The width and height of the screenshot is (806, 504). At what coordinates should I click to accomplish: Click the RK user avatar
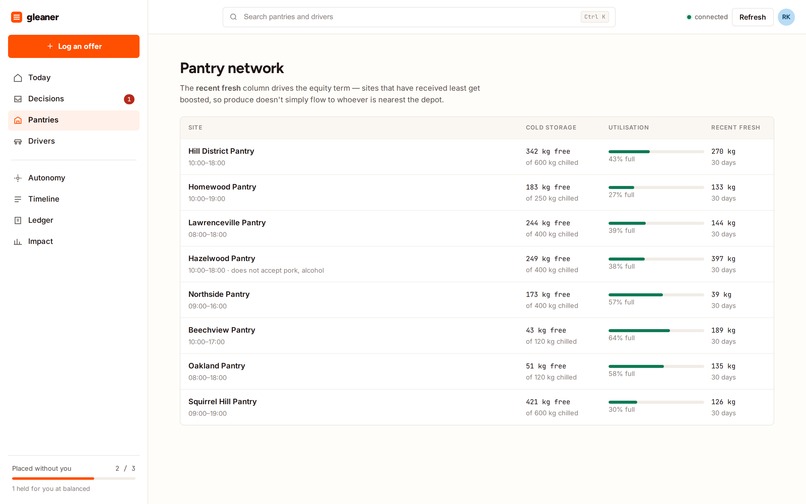click(786, 17)
